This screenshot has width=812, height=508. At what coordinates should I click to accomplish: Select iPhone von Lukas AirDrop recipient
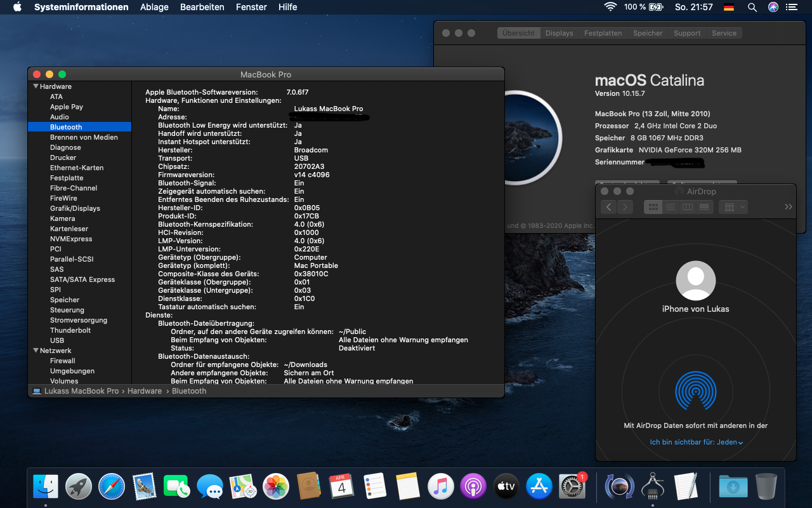(696, 287)
